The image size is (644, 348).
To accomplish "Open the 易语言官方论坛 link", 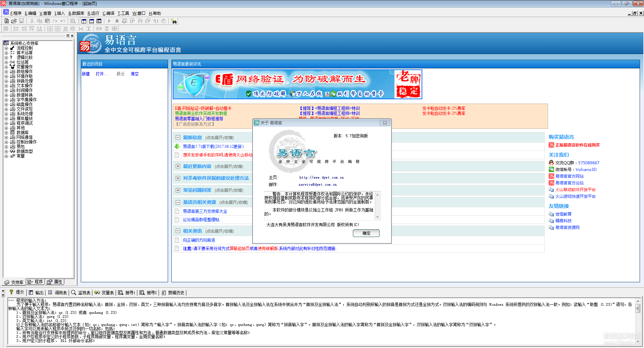I will (x=570, y=183).
